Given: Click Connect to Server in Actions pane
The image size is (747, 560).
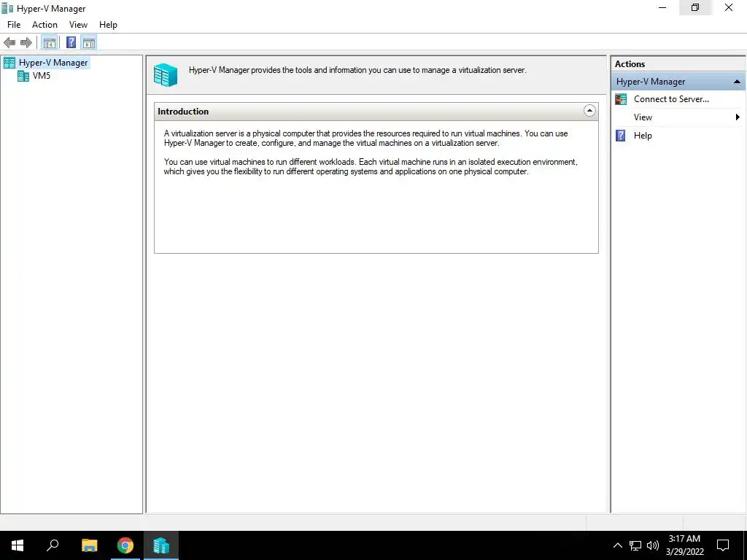Looking at the screenshot, I should tap(671, 99).
